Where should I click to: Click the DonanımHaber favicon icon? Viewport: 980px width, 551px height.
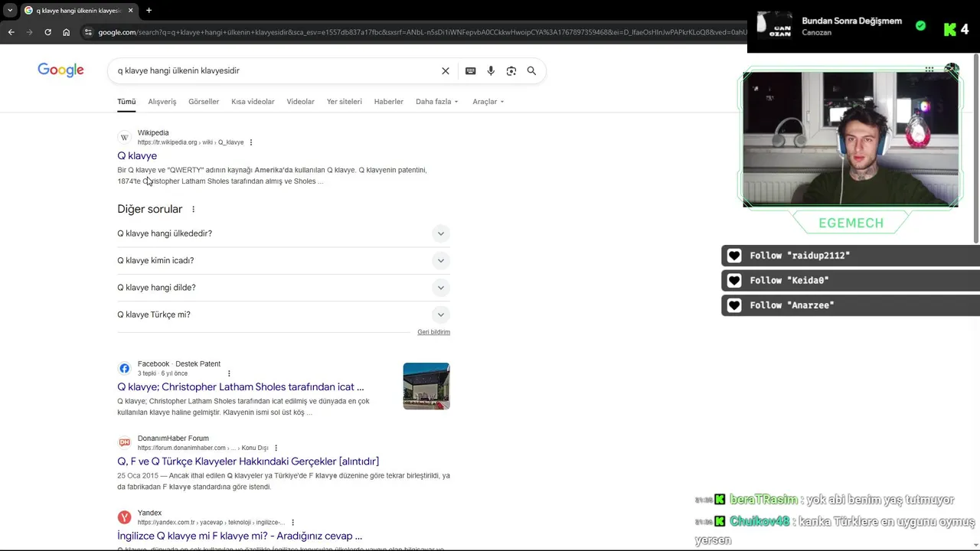[x=125, y=442]
